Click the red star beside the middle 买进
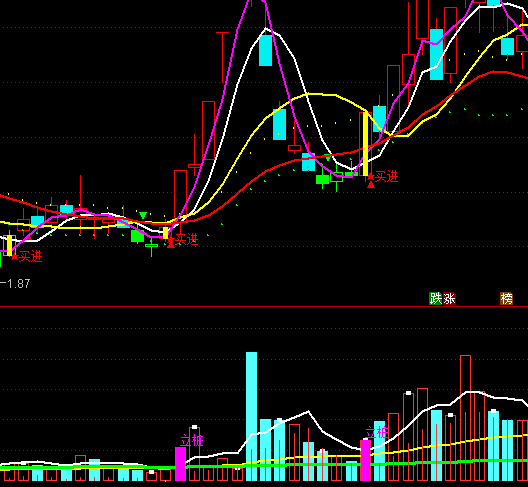This screenshot has width=528, height=487. (x=171, y=239)
